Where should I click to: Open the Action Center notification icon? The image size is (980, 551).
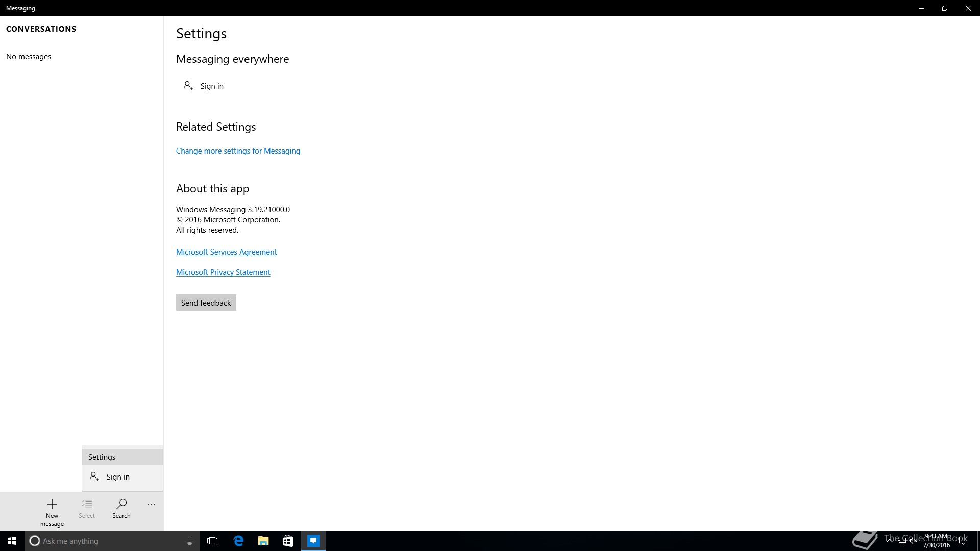(x=963, y=541)
